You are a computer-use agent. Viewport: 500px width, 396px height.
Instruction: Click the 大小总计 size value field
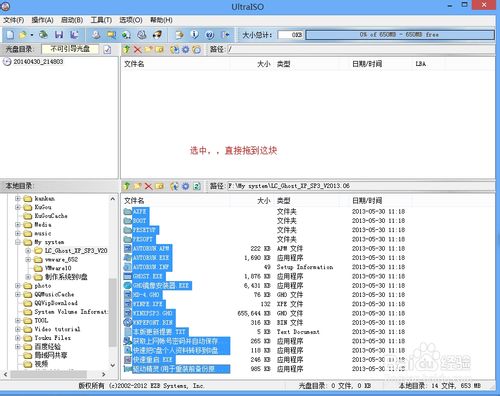pos(291,35)
